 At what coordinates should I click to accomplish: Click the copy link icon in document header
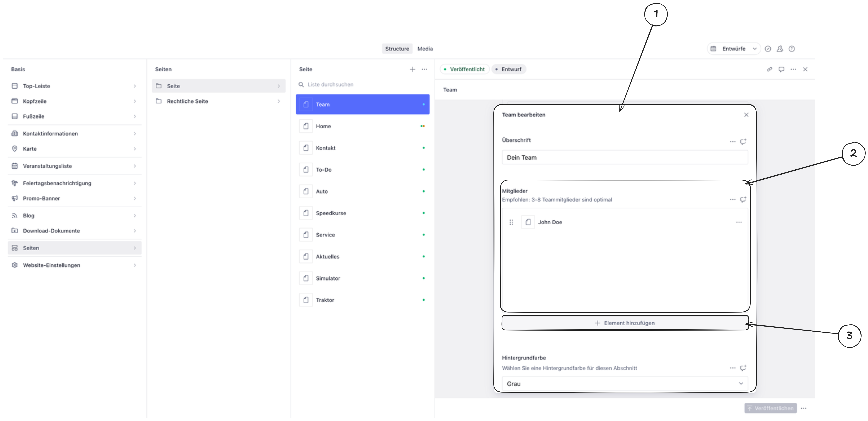[769, 69]
